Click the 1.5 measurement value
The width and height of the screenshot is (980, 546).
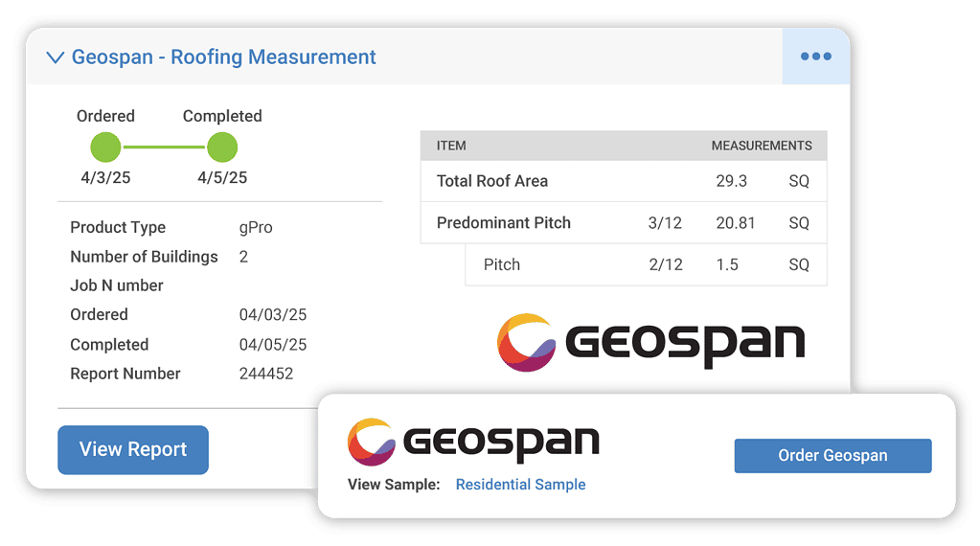coord(727,265)
